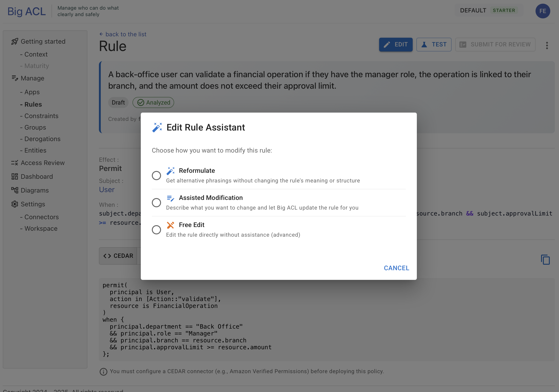Select the Reformulate radio option
This screenshot has height=392, width=559.
[x=156, y=175]
